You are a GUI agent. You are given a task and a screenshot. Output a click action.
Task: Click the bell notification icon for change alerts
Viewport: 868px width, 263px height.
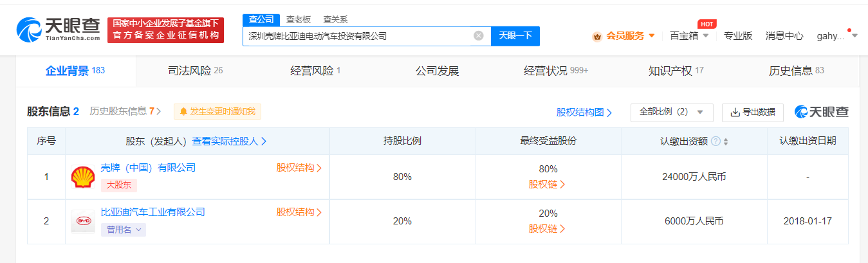183,112
